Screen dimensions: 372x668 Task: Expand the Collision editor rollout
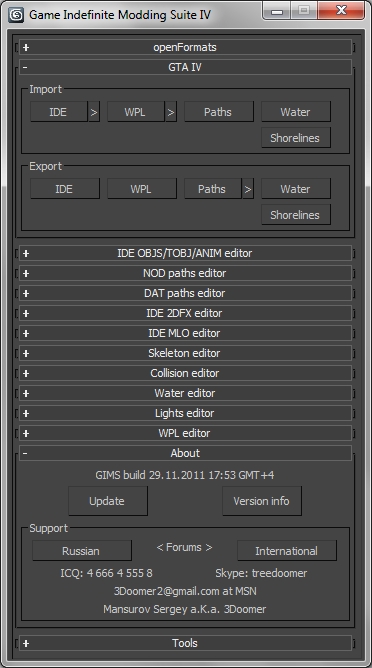coord(185,373)
